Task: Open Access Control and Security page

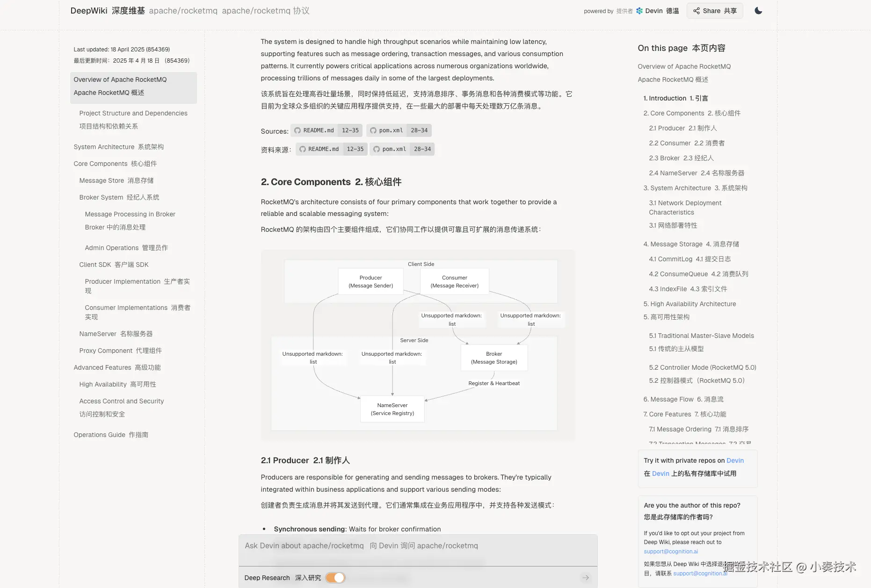Action: (x=122, y=408)
